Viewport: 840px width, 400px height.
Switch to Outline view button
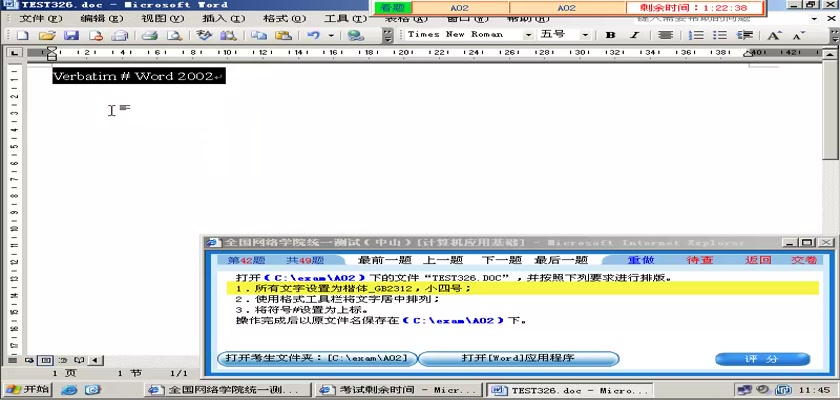click(63, 359)
